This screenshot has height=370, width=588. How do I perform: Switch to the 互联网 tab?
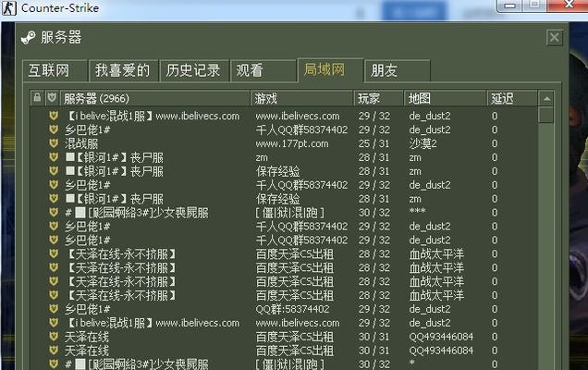click(x=55, y=70)
